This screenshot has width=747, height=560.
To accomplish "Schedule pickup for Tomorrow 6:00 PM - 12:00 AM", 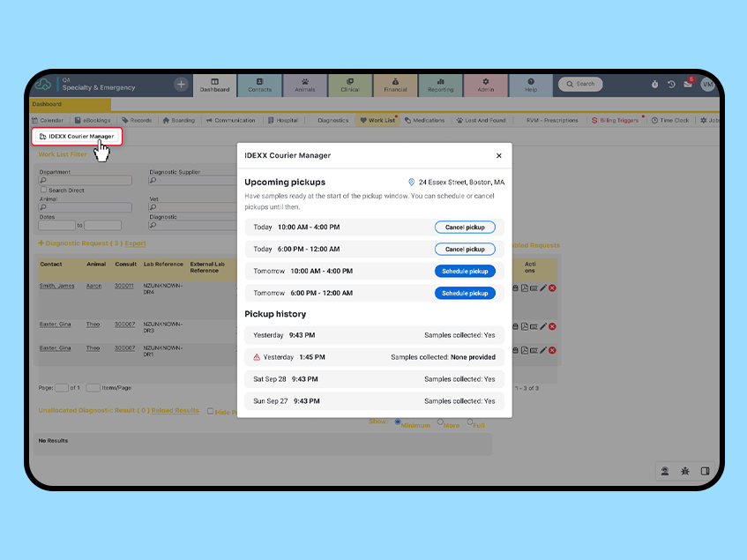I will point(465,293).
